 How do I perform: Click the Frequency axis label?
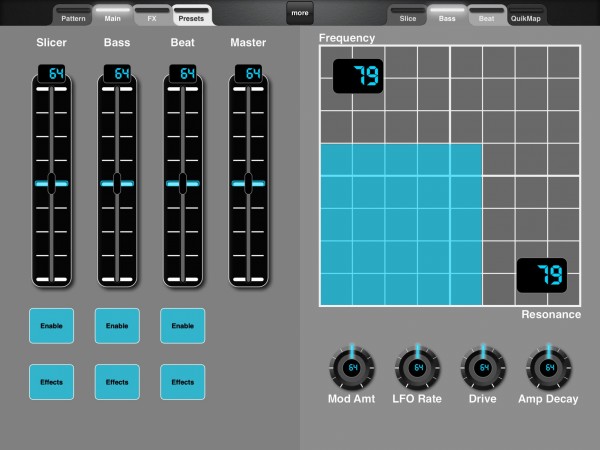click(x=347, y=38)
